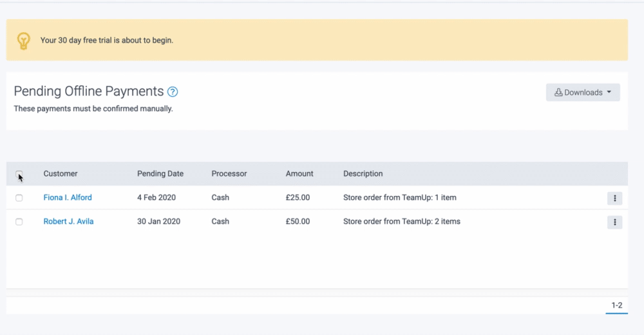This screenshot has height=335, width=644.
Task: Open Fiona I. Alford customer profile link
Action: (68, 198)
